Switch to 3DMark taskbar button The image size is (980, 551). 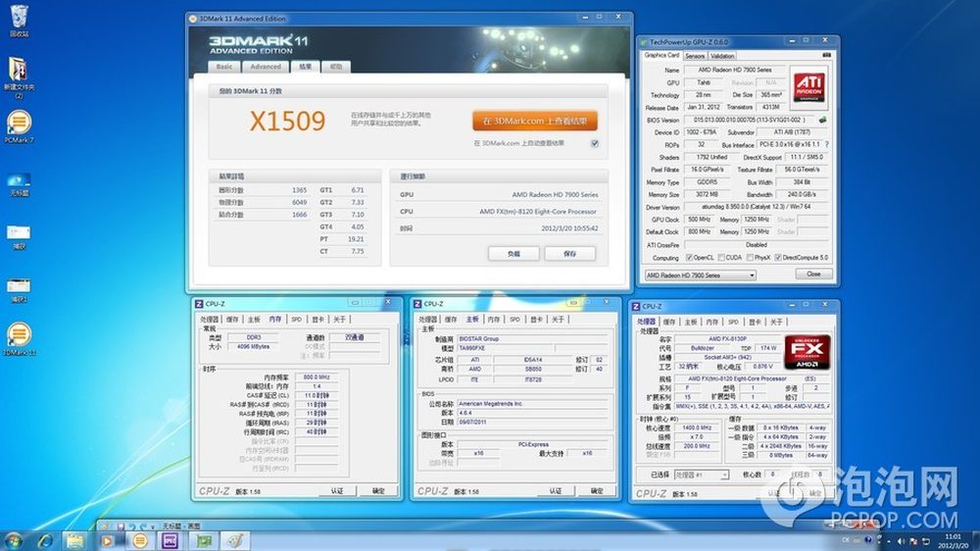click(140, 540)
